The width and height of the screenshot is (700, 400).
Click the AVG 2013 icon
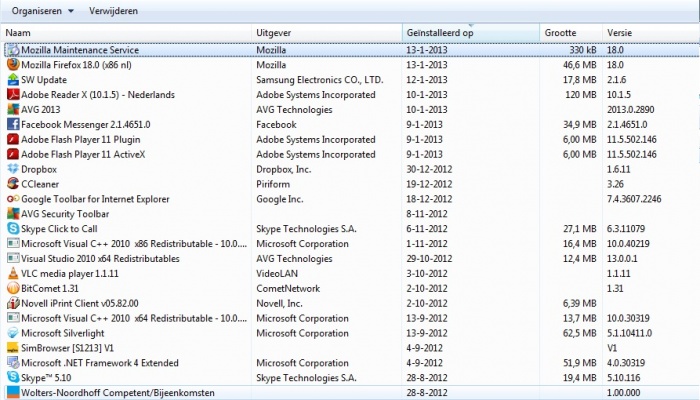point(12,109)
